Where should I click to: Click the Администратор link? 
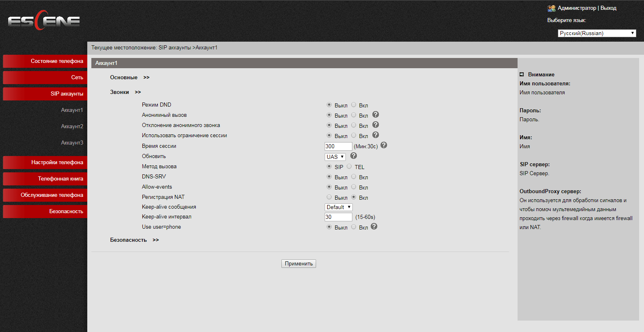click(577, 8)
